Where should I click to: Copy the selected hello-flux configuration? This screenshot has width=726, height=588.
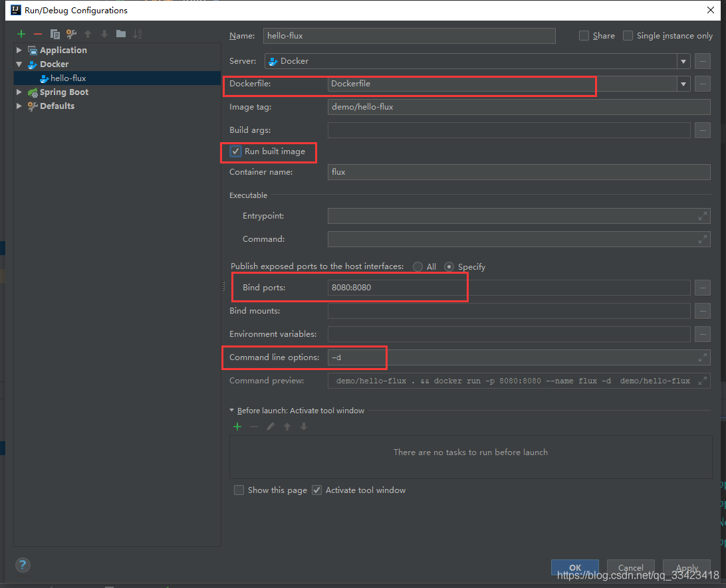click(x=55, y=34)
